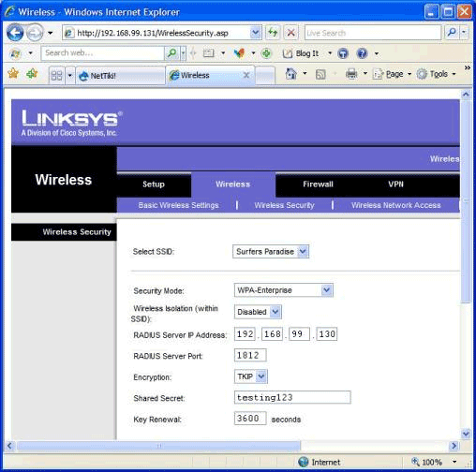Click the Add to Favorites icon
The image size is (476, 472).
pos(32,74)
